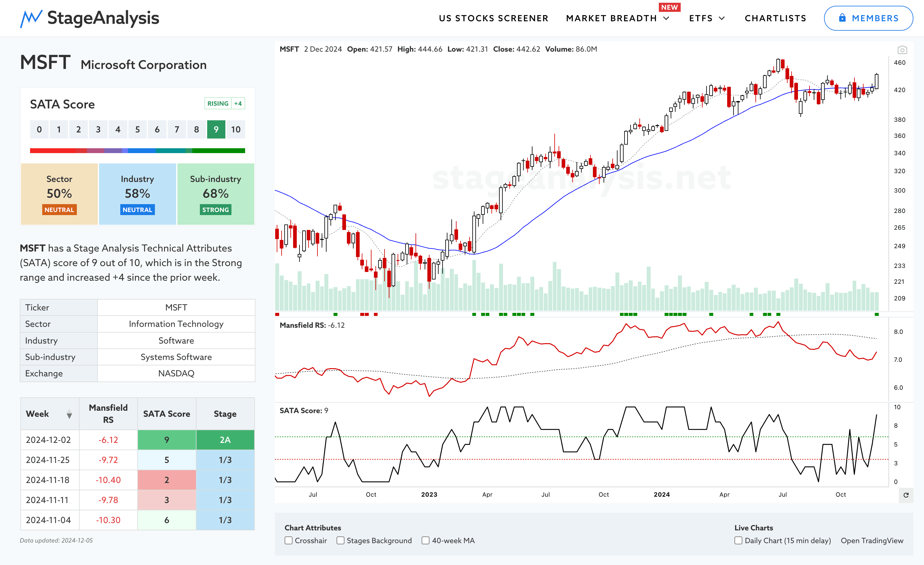924x565 pixels.
Task: Expand the ETFs dropdown chevron
Action: [x=722, y=18]
